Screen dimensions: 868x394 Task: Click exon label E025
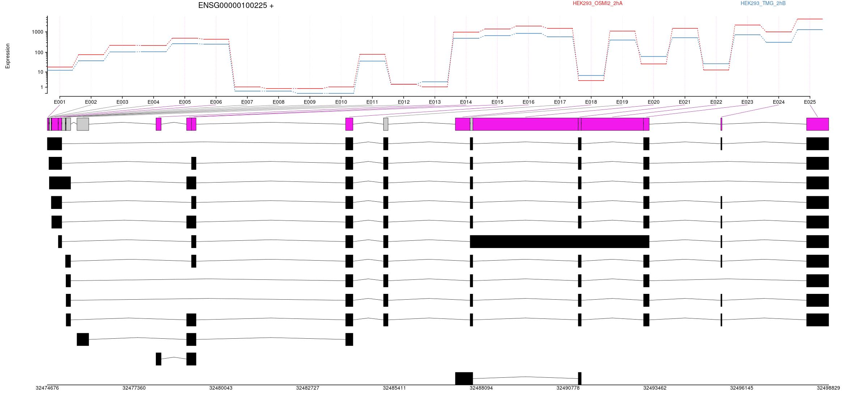(x=810, y=102)
